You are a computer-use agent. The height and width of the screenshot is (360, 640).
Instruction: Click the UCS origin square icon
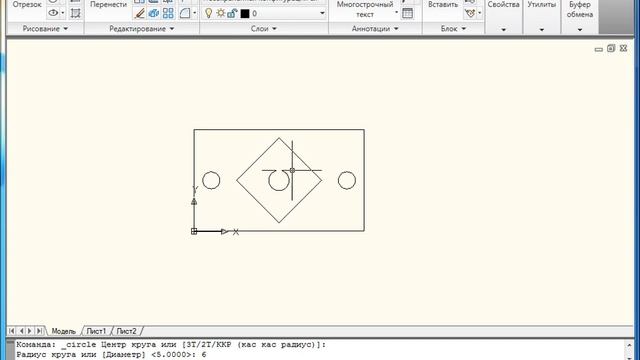click(x=194, y=231)
